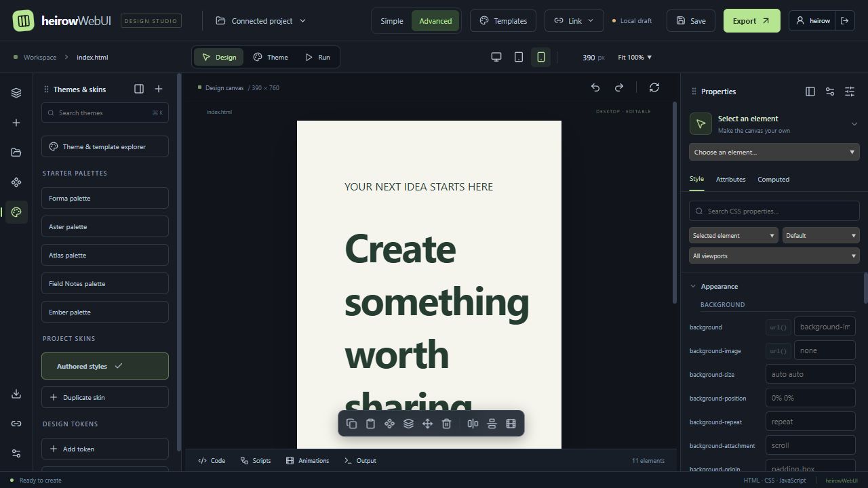Open the folder files icon in sidebar
868x488 pixels.
[x=16, y=152]
